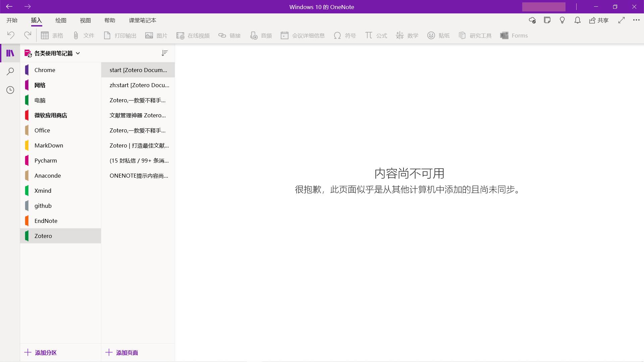Insert a hyperlink using the 链接 icon
644x362 pixels.
coord(229,35)
